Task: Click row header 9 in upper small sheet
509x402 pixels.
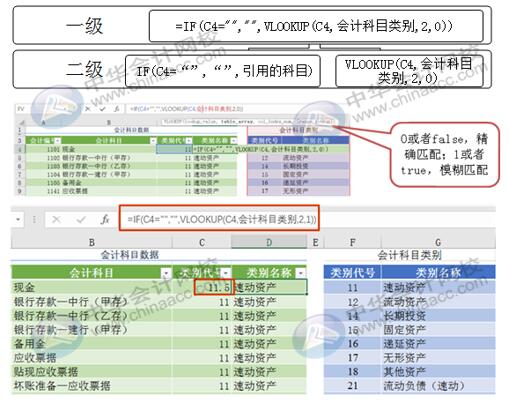Action: pyautogui.click(x=20, y=191)
